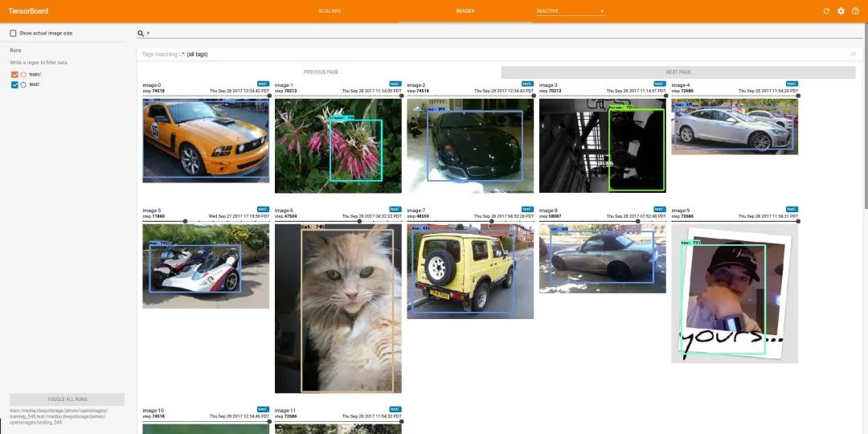Click the image-5 title label
868x434 pixels.
152,211
